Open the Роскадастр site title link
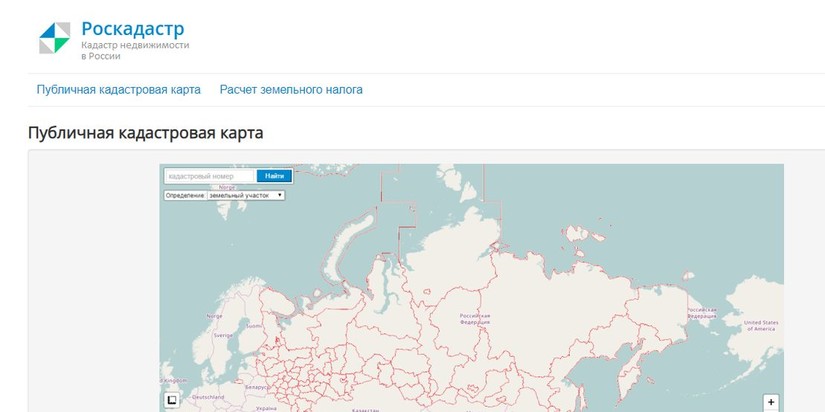This screenshot has height=412, width=825. pyautogui.click(x=133, y=29)
